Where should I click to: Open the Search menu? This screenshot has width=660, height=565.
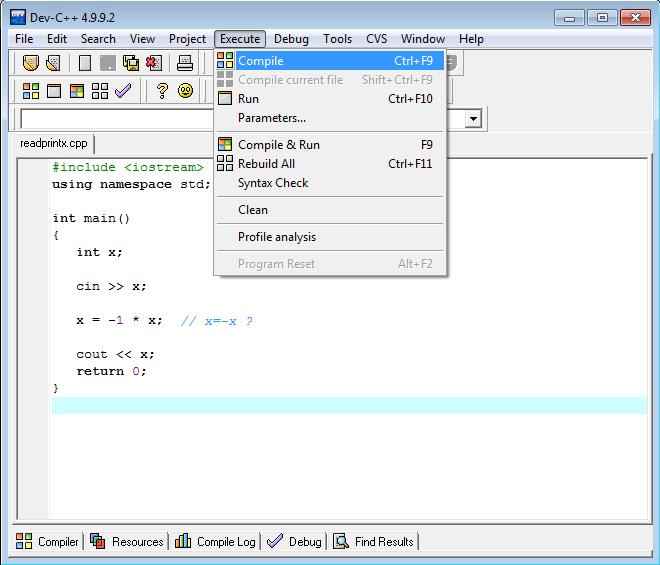[98, 39]
